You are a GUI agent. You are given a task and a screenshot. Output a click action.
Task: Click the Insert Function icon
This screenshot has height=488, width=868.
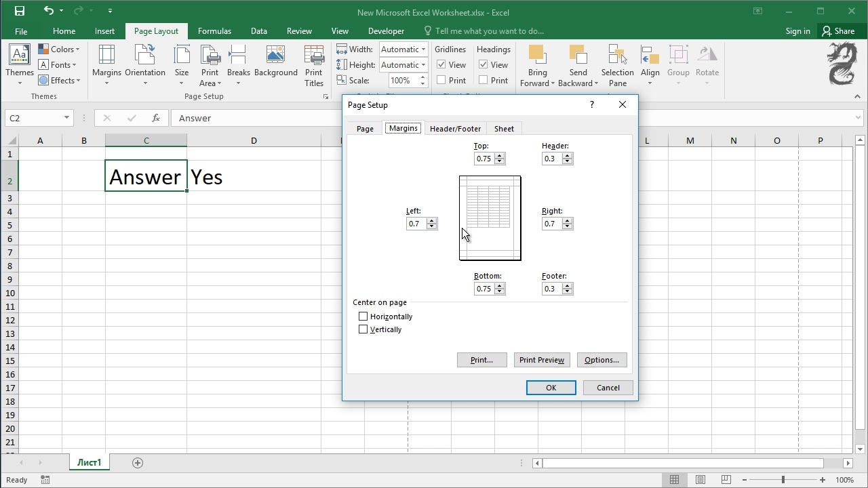[x=156, y=118]
